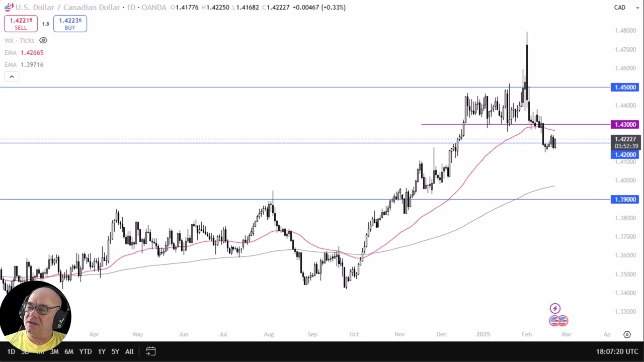Open timezone menu showing 18:07:20 UTC
This screenshot has height=362, width=644.
pos(617,351)
